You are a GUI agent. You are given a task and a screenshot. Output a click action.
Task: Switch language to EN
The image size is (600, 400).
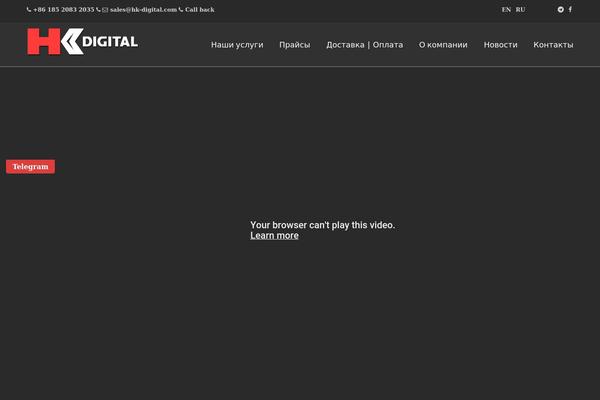coord(506,10)
